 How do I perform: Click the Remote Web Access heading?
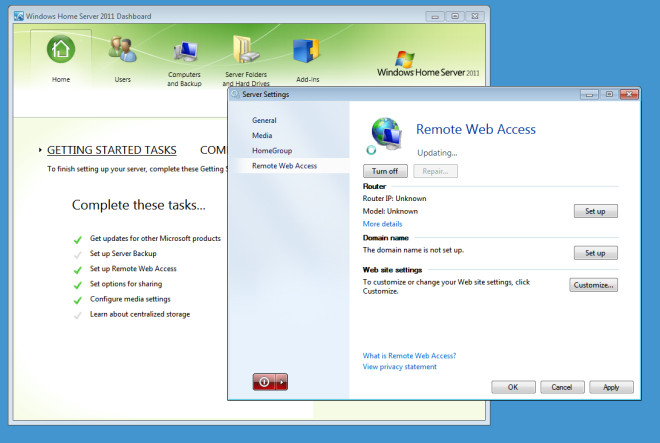tap(476, 129)
